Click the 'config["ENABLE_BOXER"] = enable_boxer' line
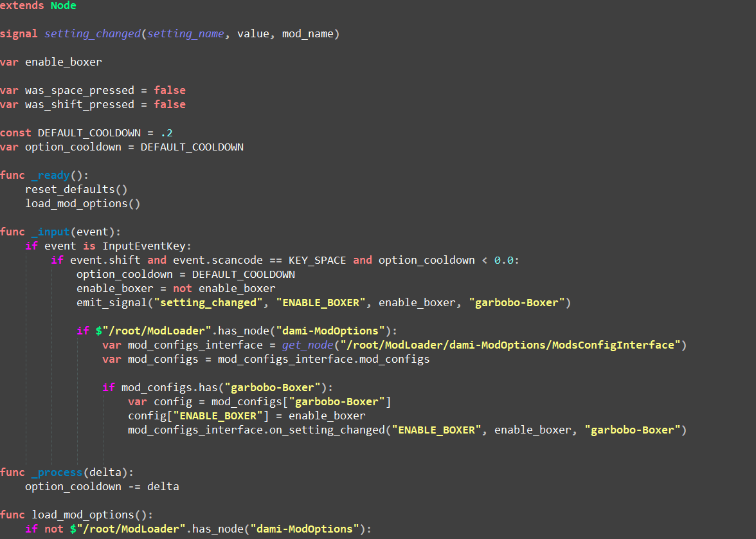756x539 pixels. pyautogui.click(x=246, y=416)
